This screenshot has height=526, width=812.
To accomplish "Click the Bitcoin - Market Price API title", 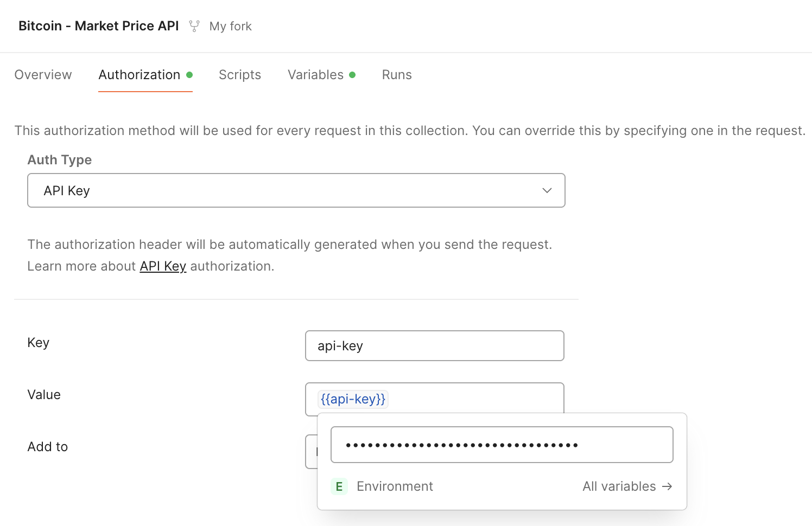I will (99, 26).
